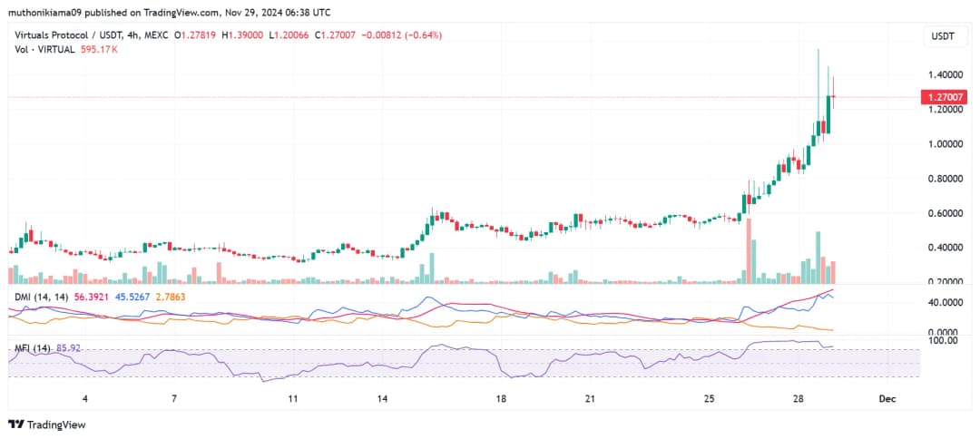
Task: Click the publisher name muthonikiama09
Action: pyautogui.click(x=43, y=12)
